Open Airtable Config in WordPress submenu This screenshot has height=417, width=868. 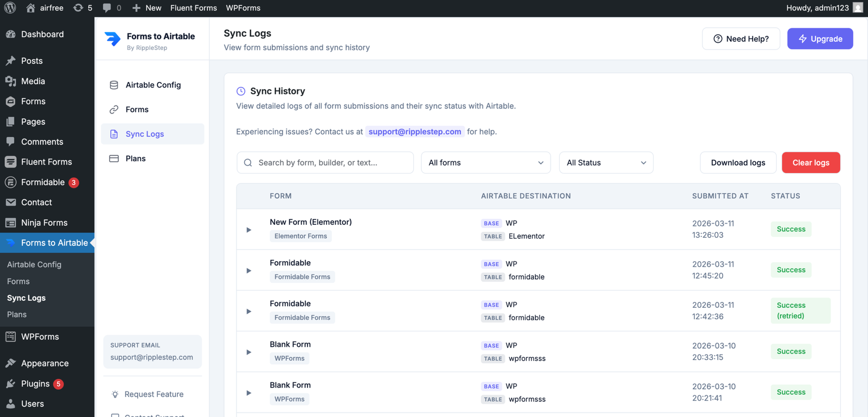(x=34, y=264)
